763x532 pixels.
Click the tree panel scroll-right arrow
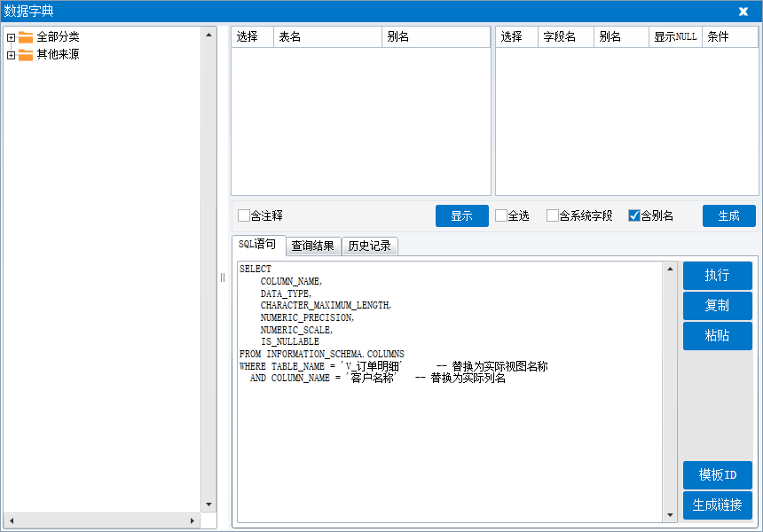coord(193,520)
